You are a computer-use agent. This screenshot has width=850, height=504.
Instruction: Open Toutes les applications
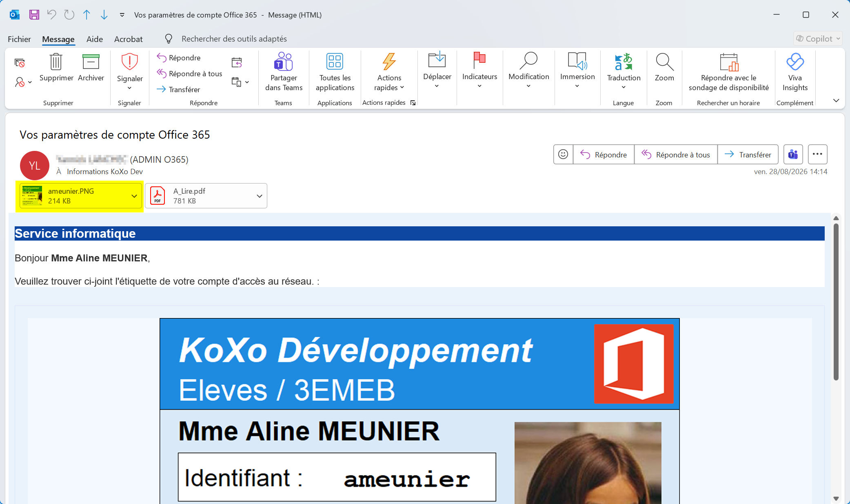point(335,72)
